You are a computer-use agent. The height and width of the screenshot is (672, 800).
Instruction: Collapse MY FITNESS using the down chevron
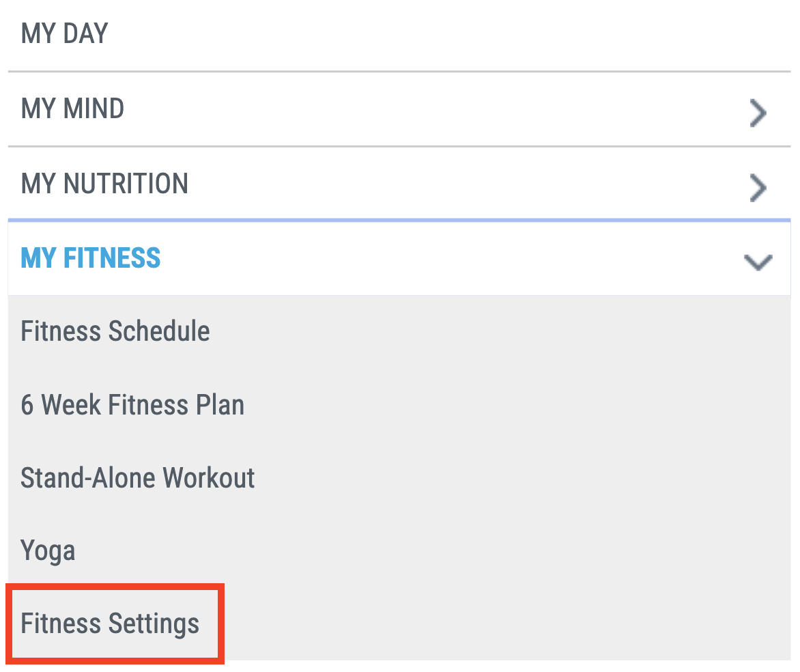[758, 262]
